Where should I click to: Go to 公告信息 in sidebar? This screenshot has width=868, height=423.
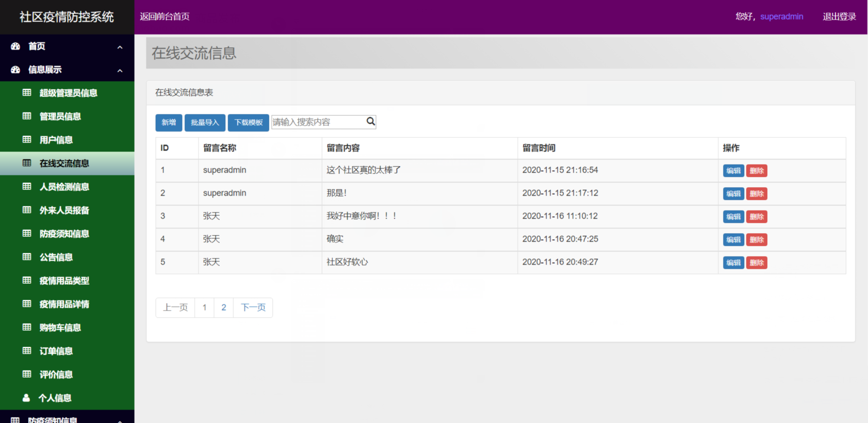pyautogui.click(x=67, y=257)
